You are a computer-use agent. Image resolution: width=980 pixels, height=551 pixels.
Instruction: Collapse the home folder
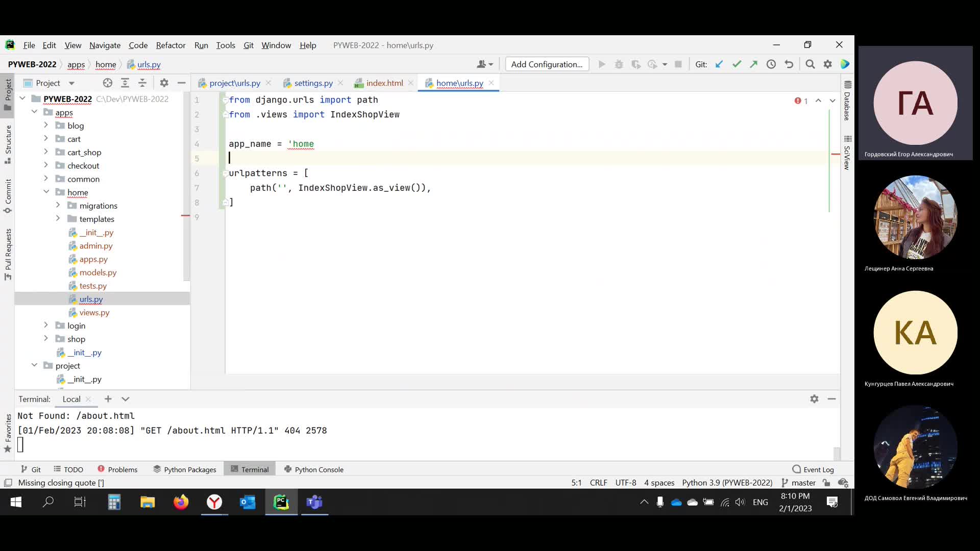(46, 192)
